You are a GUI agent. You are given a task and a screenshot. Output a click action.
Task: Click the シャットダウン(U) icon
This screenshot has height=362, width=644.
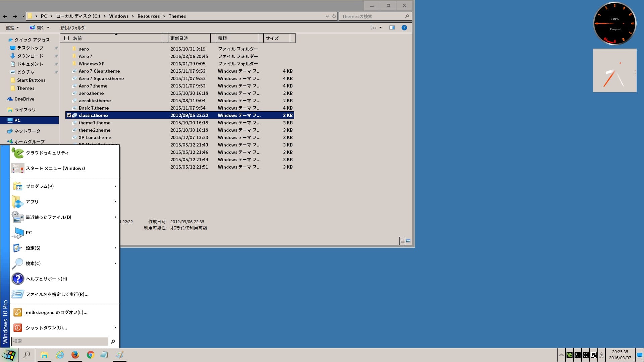tap(18, 327)
